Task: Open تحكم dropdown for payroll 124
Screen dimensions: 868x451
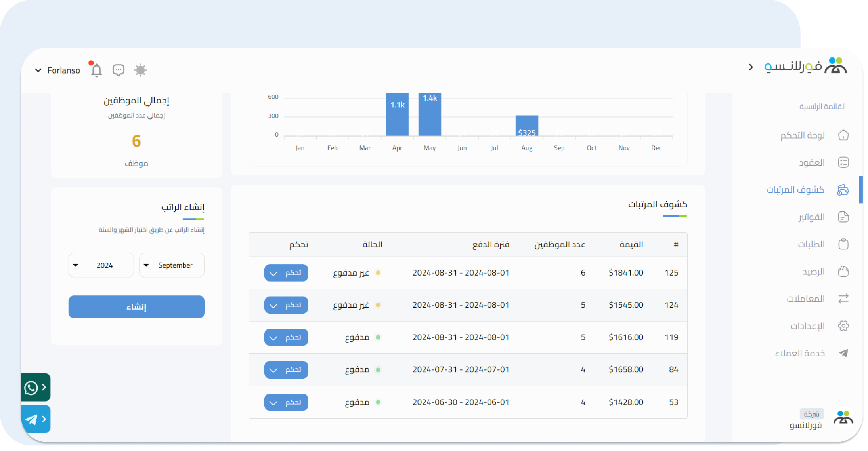Action: pyautogui.click(x=286, y=305)
